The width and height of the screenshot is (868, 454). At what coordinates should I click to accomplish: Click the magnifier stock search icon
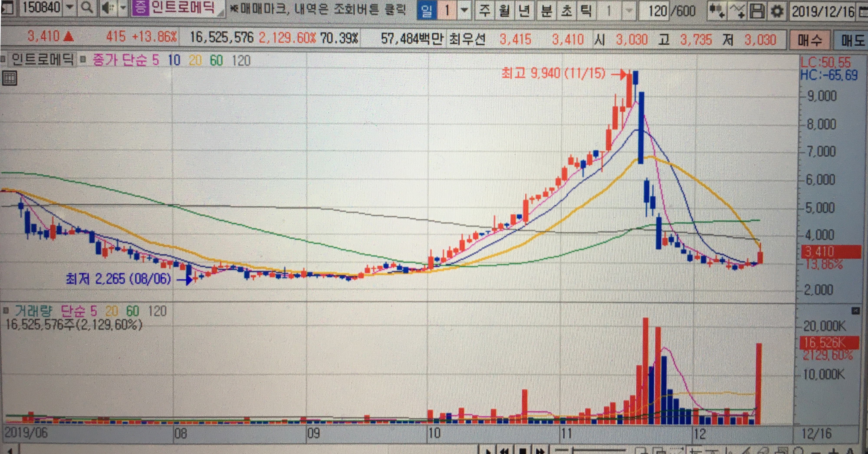click(x=87, y=7)
